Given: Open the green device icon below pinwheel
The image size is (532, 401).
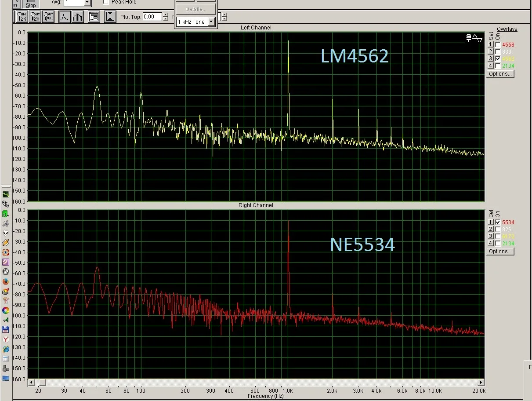Looking at the screenshot, I should point(6,214).
